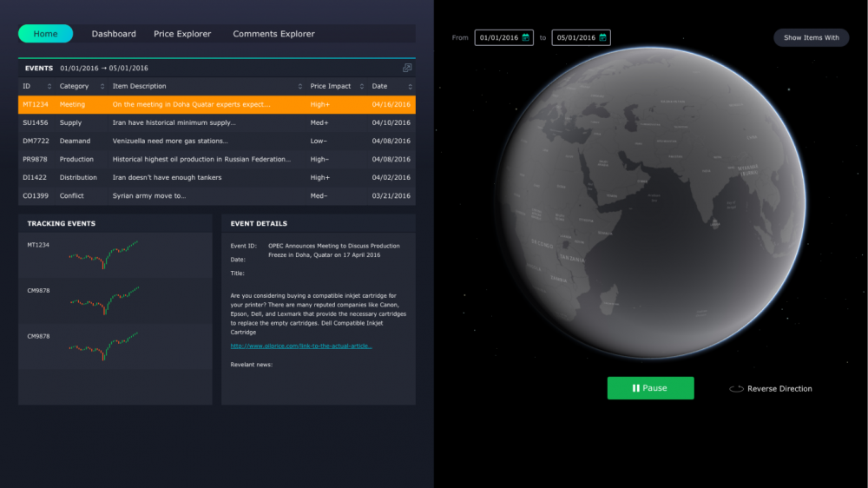The width and height of the screenshot is (868, 488).
Task: Sort by Price Impact column arrows
Action: click(x=361, y=87)
